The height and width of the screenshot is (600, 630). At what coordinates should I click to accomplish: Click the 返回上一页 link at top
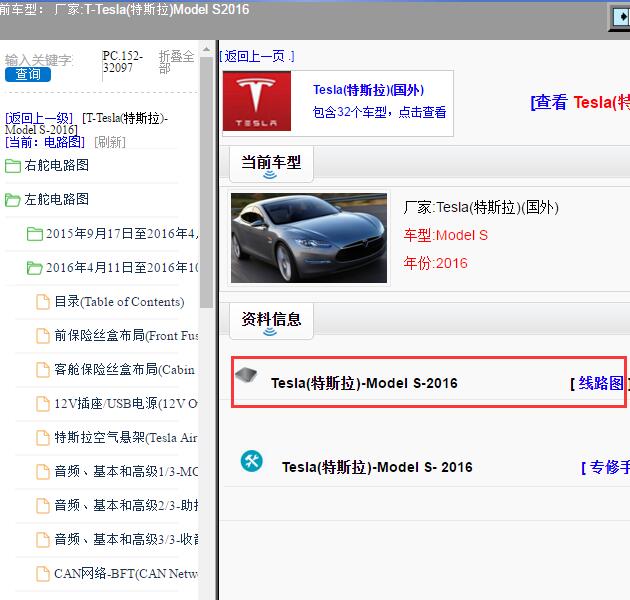pyautogui.click(x=257, y=56)
